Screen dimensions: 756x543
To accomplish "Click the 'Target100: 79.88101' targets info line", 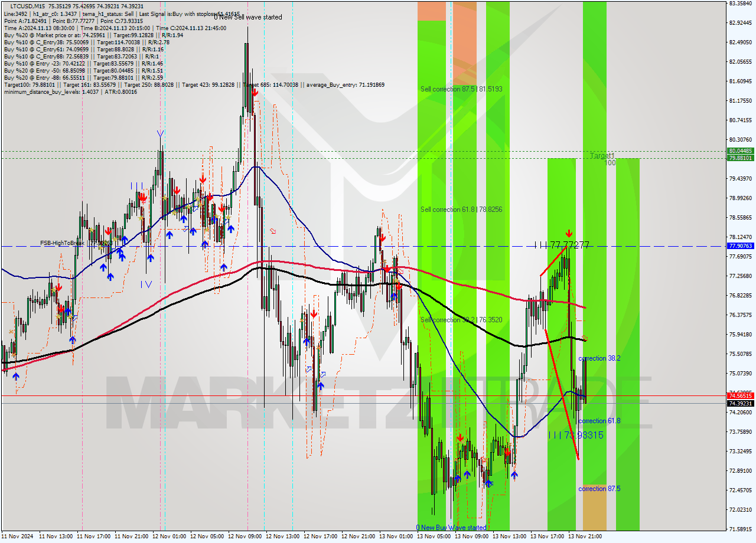I will 194,85.
